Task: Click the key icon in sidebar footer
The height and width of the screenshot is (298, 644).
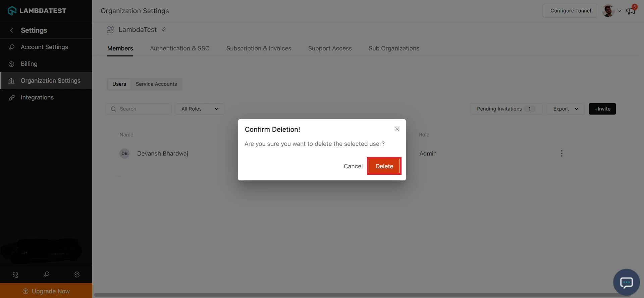Action: [46, 274]
